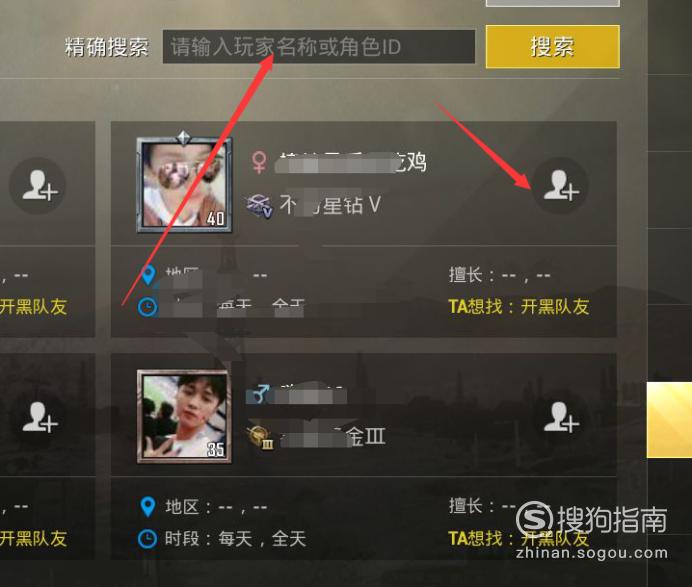
Task: Click the gold III rank badge icon
Action: [x=261, y=438]
